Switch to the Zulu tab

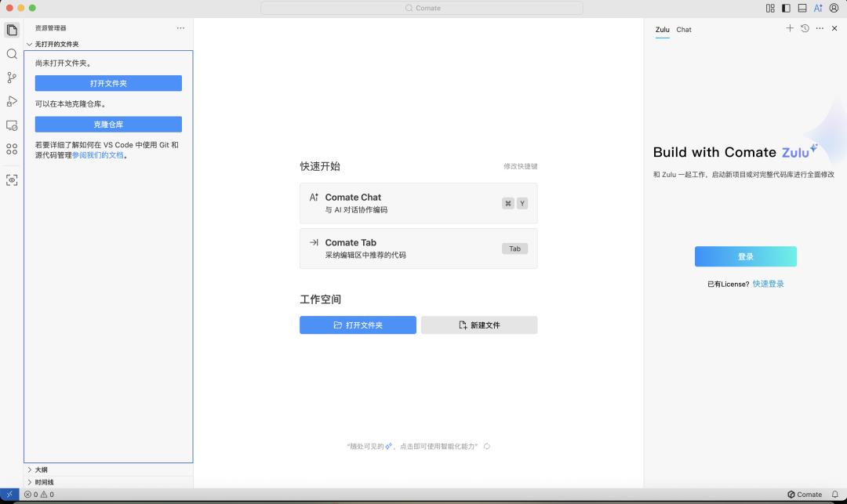(662, 30)
